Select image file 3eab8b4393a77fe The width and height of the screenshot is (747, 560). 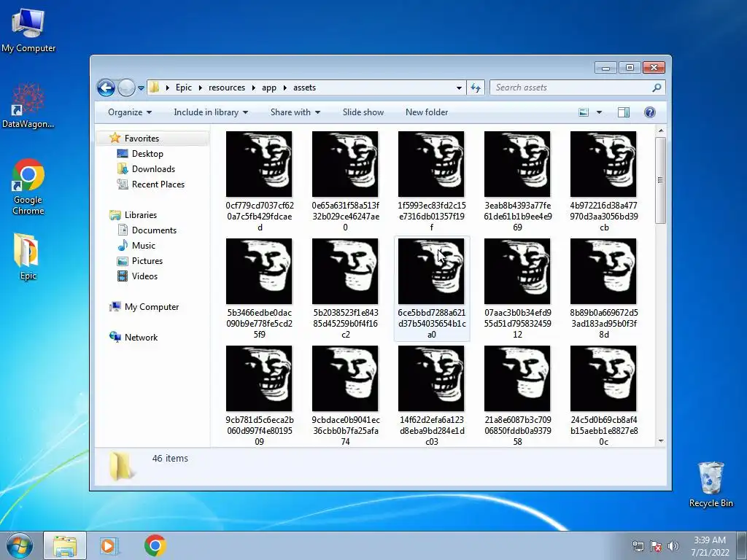[x=517, y=182]
